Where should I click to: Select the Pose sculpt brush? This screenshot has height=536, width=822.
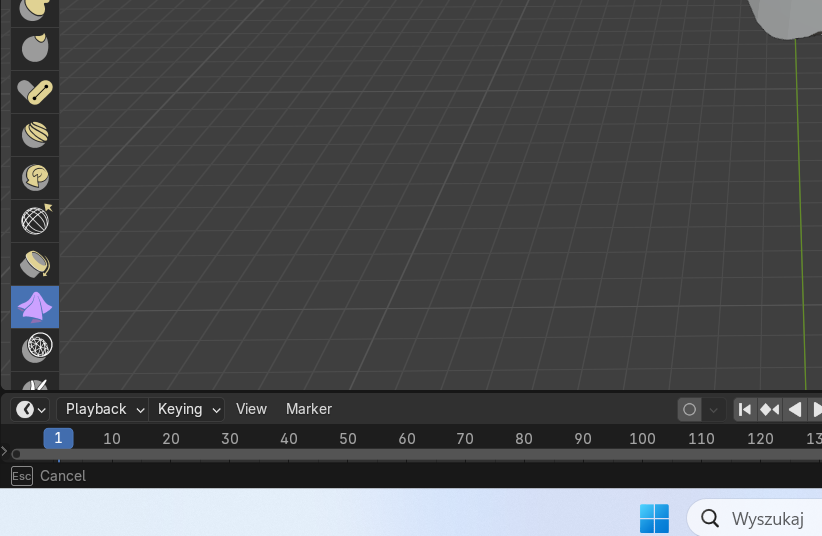point(35,92)
